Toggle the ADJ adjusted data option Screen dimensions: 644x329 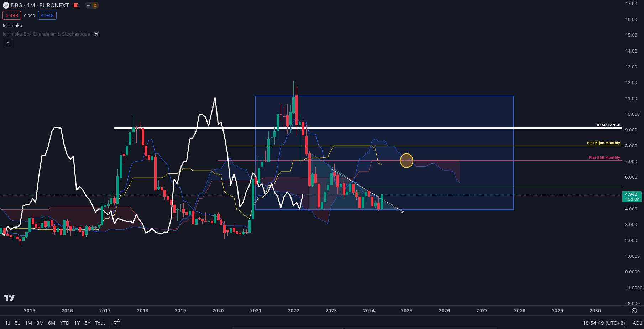pyautogui.click(x=637, y=323)
